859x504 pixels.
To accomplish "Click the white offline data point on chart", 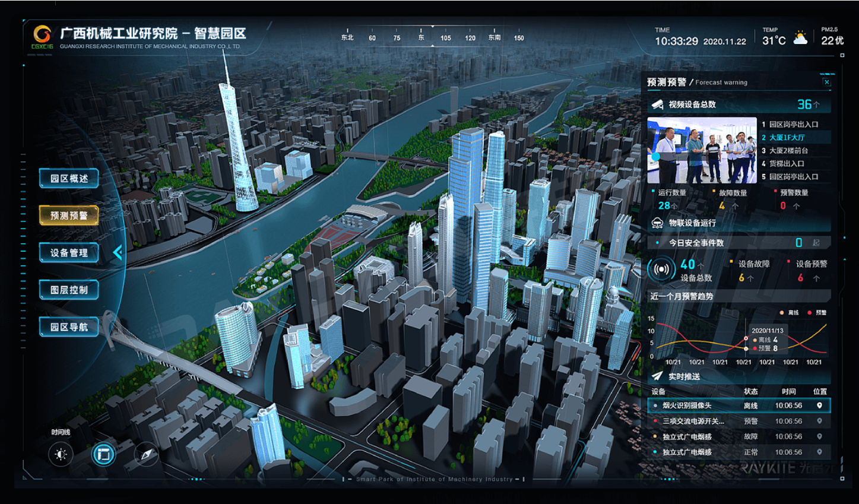I will [746, 348].
